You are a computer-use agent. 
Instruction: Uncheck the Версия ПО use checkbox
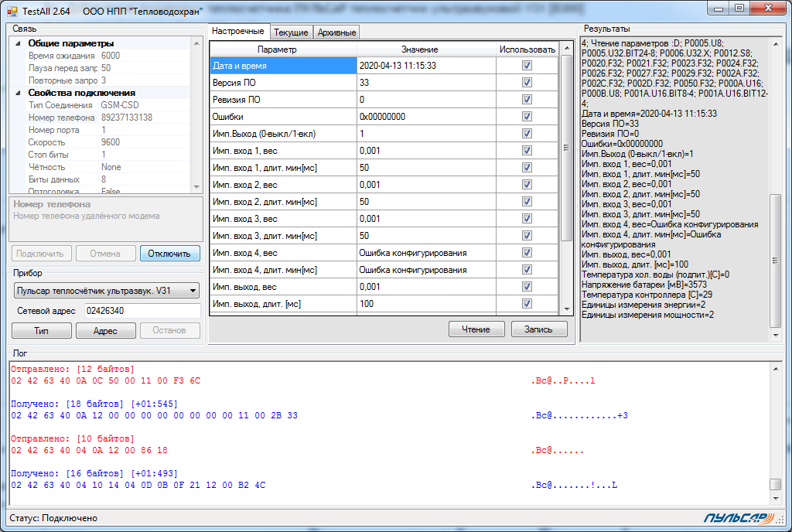[527, 82]
